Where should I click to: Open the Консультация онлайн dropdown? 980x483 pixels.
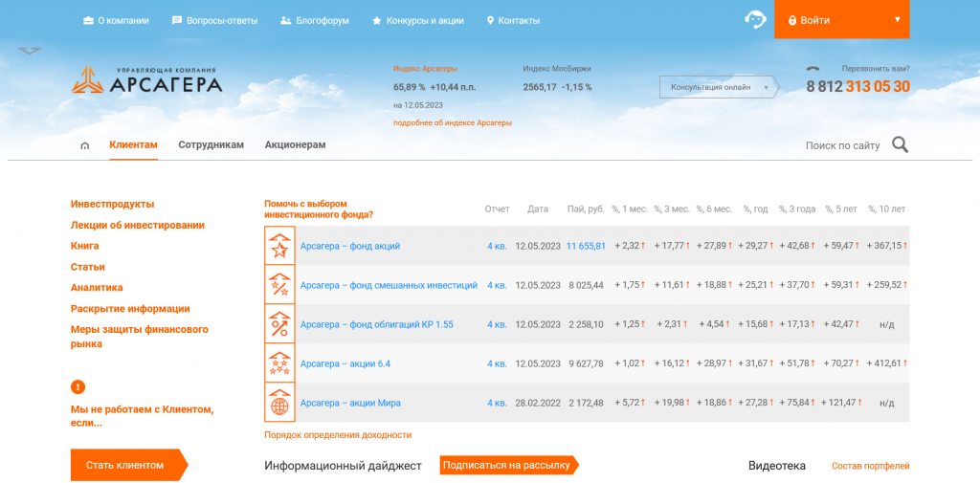pos(718,87)
